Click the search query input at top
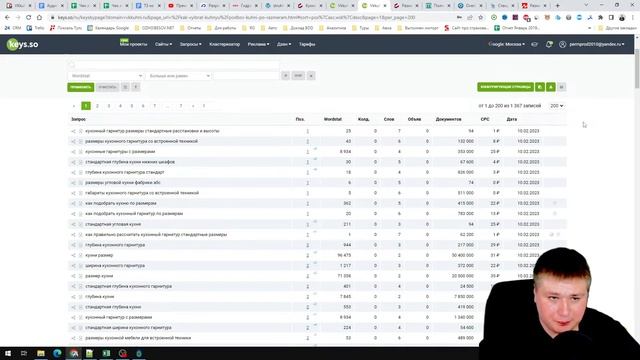The height and width of the screenshot is (360, 640). [x=173, y=65]
